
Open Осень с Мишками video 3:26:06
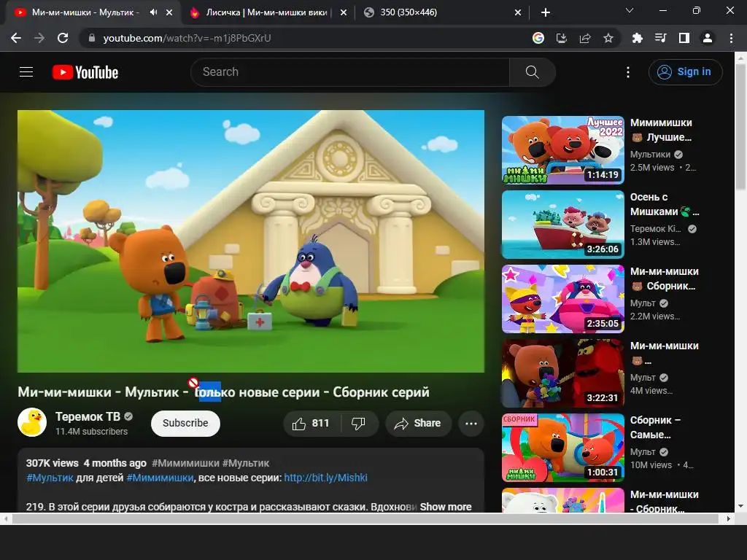point(563,225)
